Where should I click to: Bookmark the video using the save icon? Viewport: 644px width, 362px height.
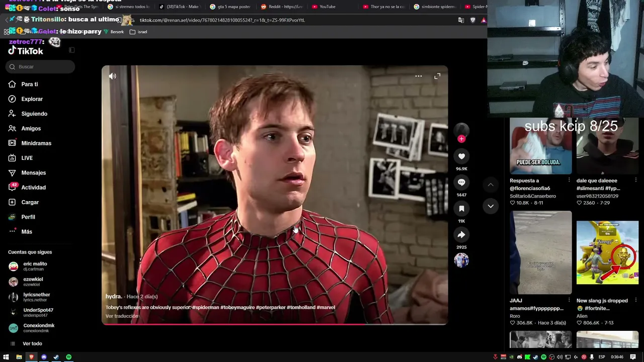pyautogui.click(x=461, y=209)
